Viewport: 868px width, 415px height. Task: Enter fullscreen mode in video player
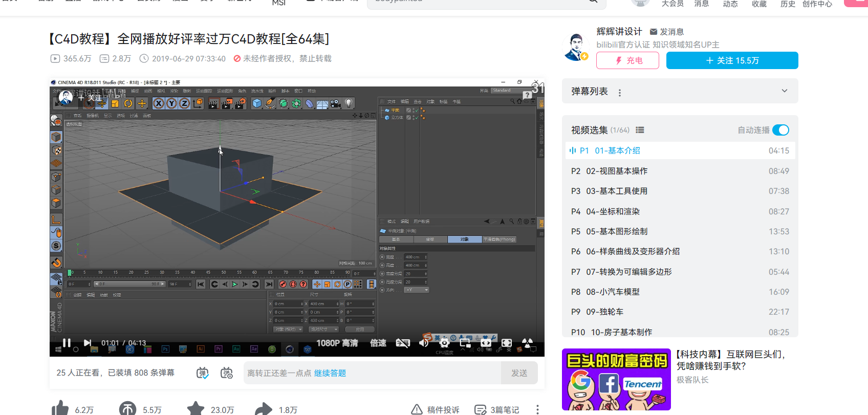click(528, 343)
